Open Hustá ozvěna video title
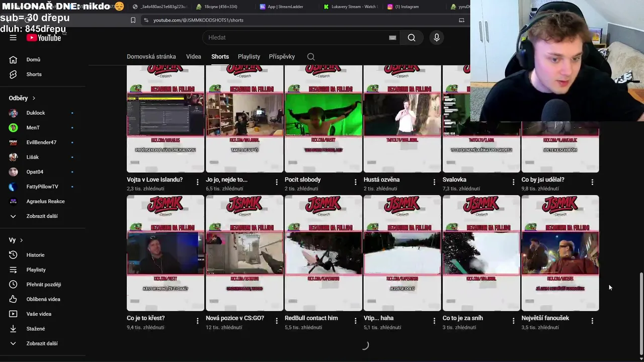The height and width of the screenshot is (362, 644). click(x=381, y=179)
